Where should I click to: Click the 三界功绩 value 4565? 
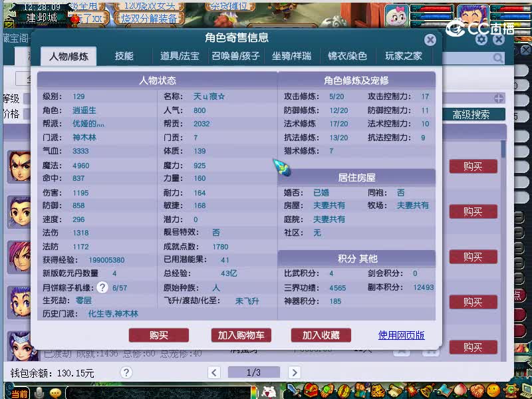[x=338, y=288]
